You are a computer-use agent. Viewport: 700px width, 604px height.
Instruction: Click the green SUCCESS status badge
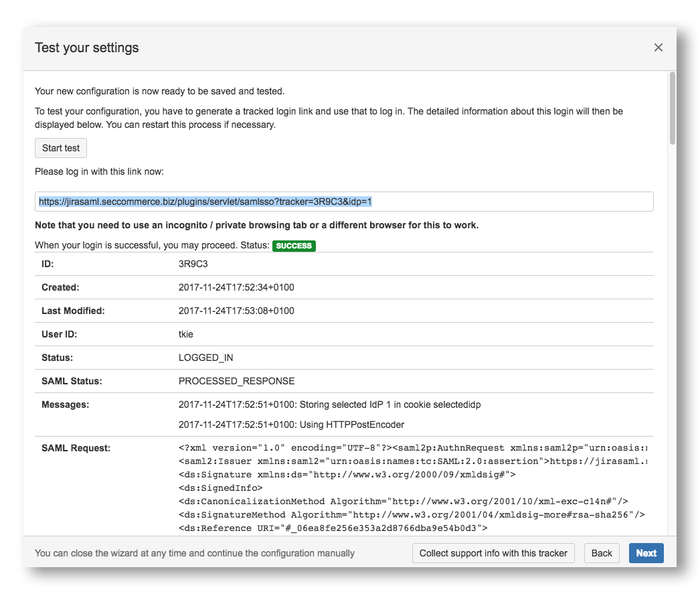pos(294,246)
